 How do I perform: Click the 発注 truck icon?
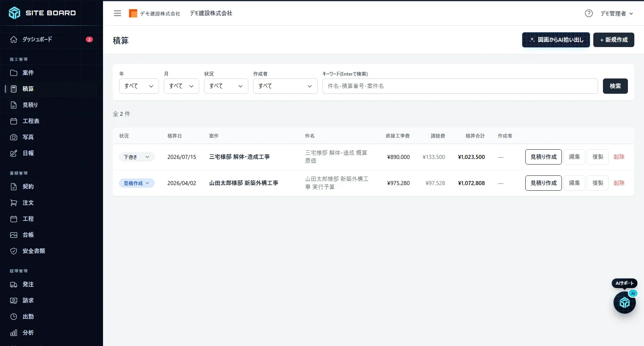point(14,284)
